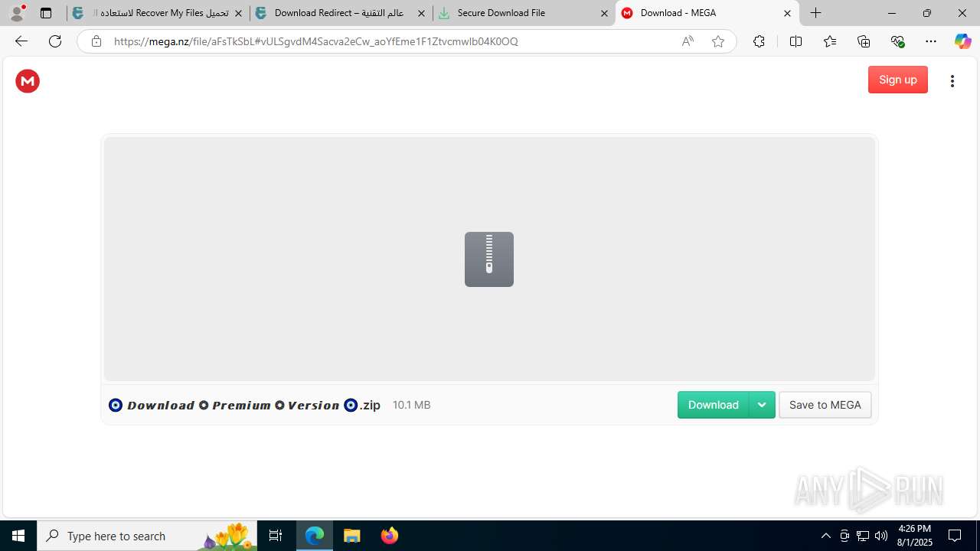
Task: Open the Windows Start menu
Action: coord(18,536)
